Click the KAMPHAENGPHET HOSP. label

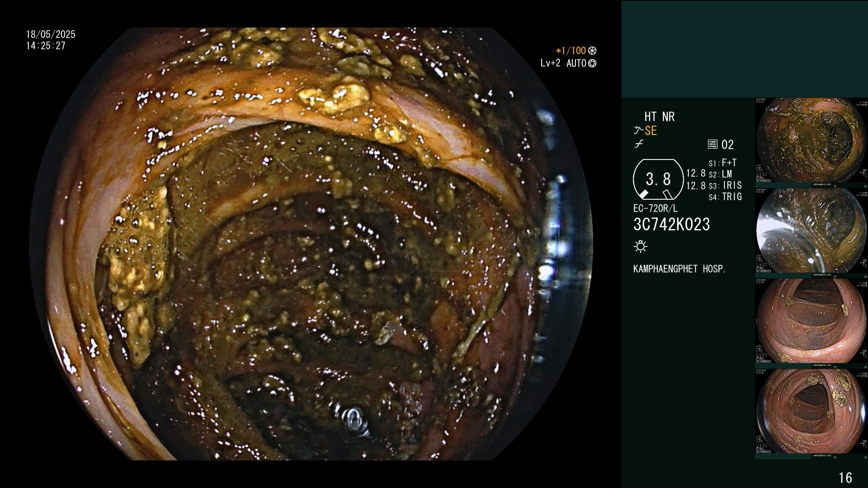(x=679, y=269)
